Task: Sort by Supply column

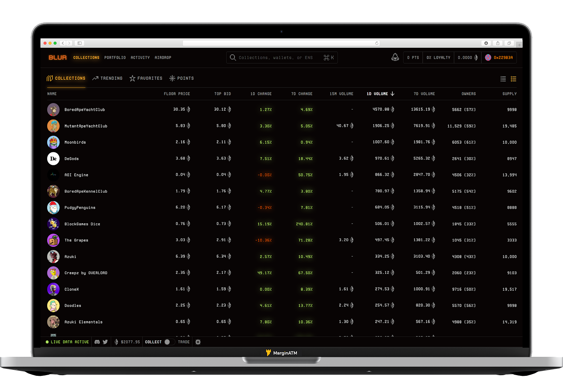Action: click(x=510, y=94)
